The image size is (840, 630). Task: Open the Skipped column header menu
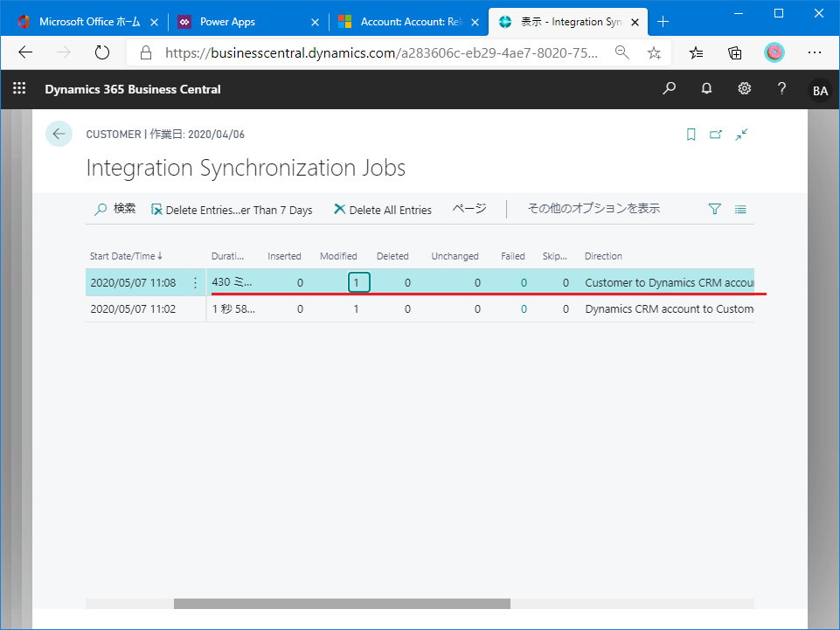click(554, 256)
